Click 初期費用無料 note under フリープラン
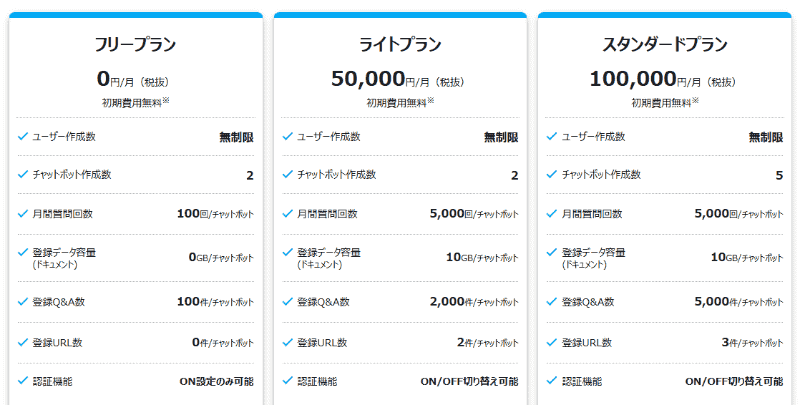The width and height of the screenshot is (800, 405). point(135,102)
